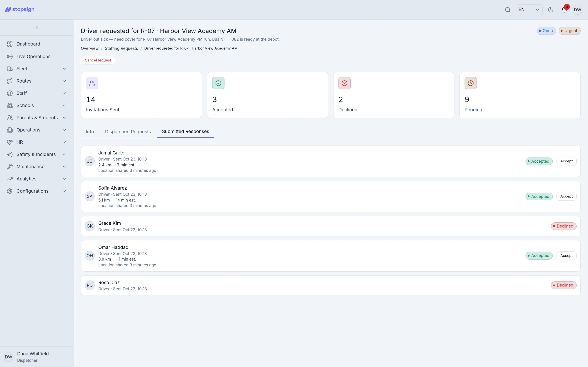Open Live Operations broadcast icon

point(10,56)
